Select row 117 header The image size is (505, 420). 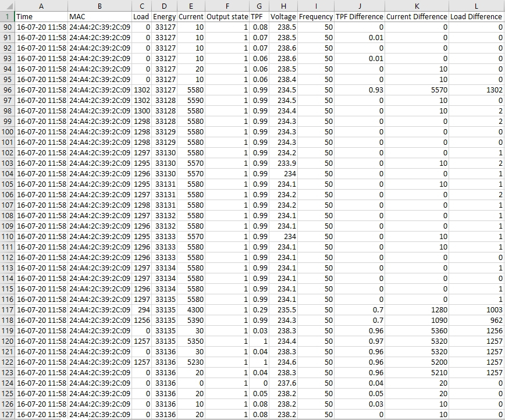8,309
